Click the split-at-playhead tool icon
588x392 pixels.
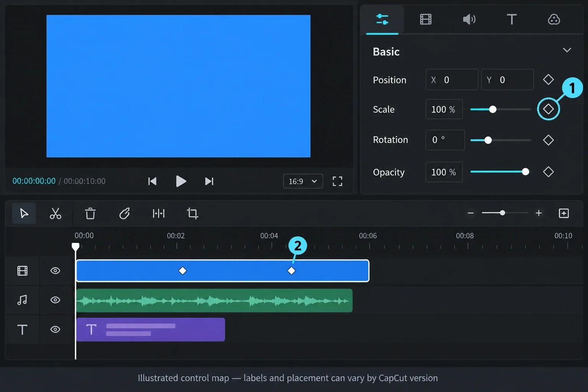[158, 213]
